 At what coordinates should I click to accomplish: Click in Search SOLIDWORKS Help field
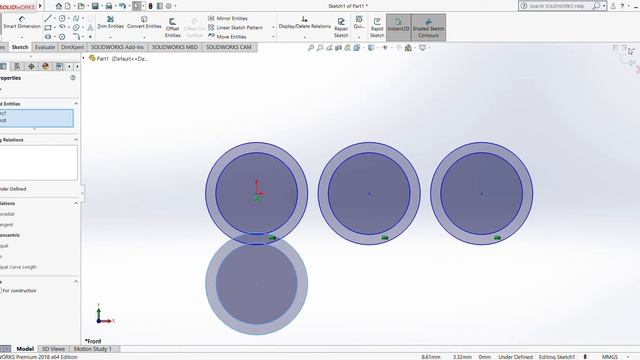557,6
